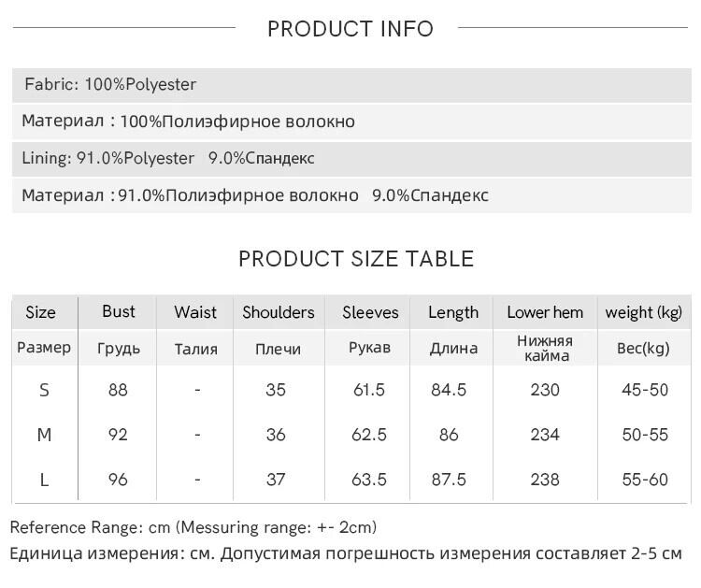This screenshot has height=588, width=701.
Task: Select the Waist column header
Action: click(x=195, y=312)
